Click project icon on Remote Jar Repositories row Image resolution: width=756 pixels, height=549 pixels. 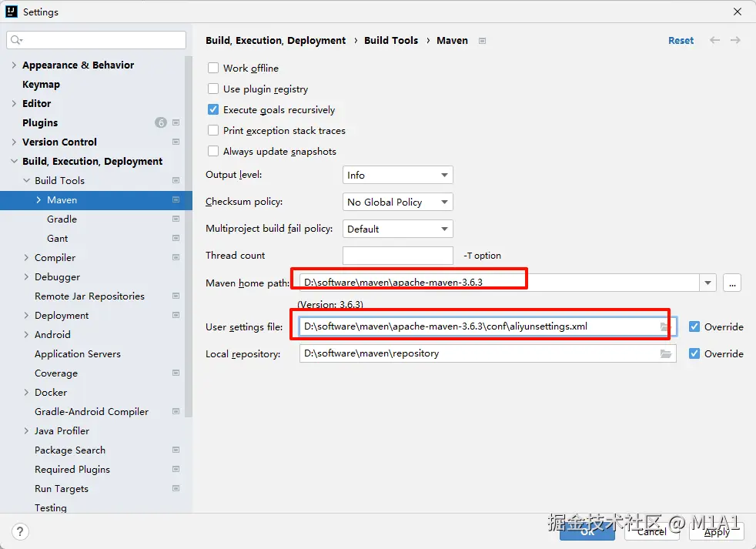176,296
